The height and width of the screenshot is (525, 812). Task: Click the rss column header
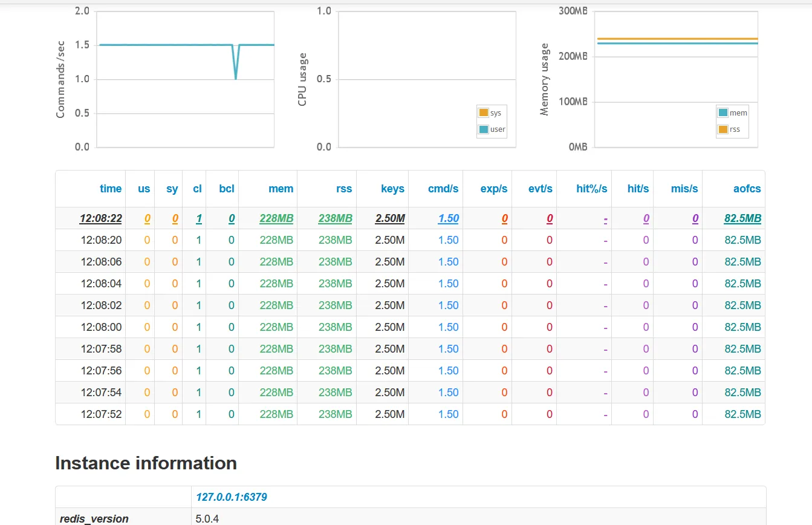[344, 189]
